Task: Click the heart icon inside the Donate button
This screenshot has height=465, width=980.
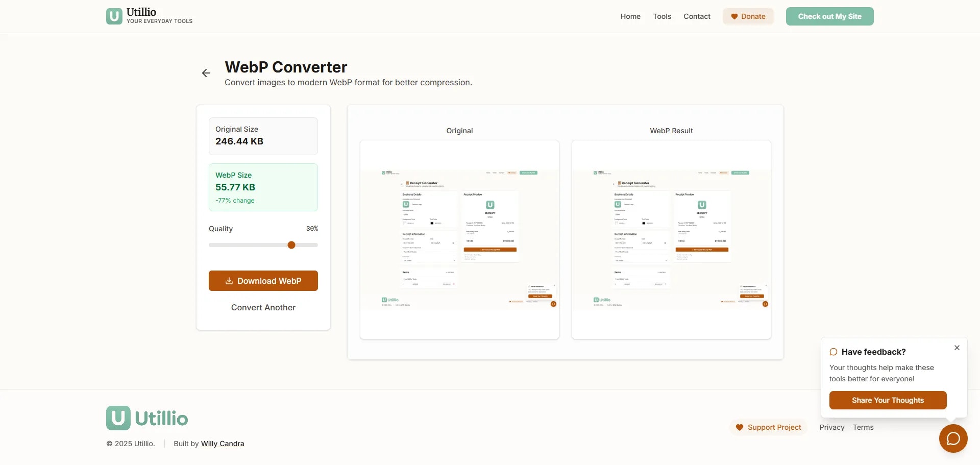Action: point(733,16)
